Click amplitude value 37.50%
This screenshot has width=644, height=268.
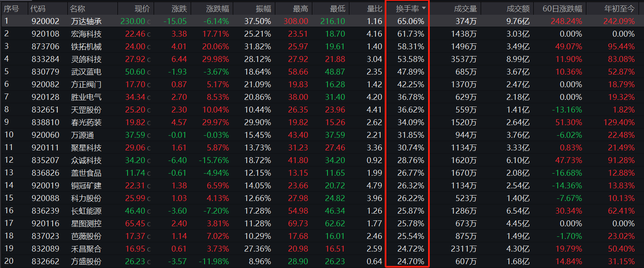click(x=258, y=21)
